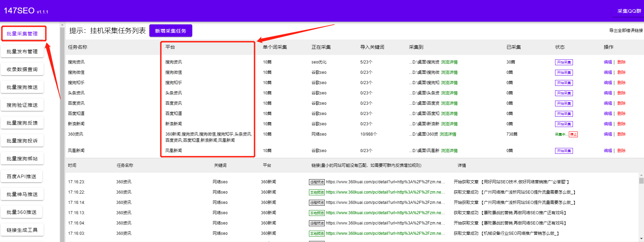Open 浏览详情 for 头条资讯 row
644x242 pixels.
click(449, 93)
